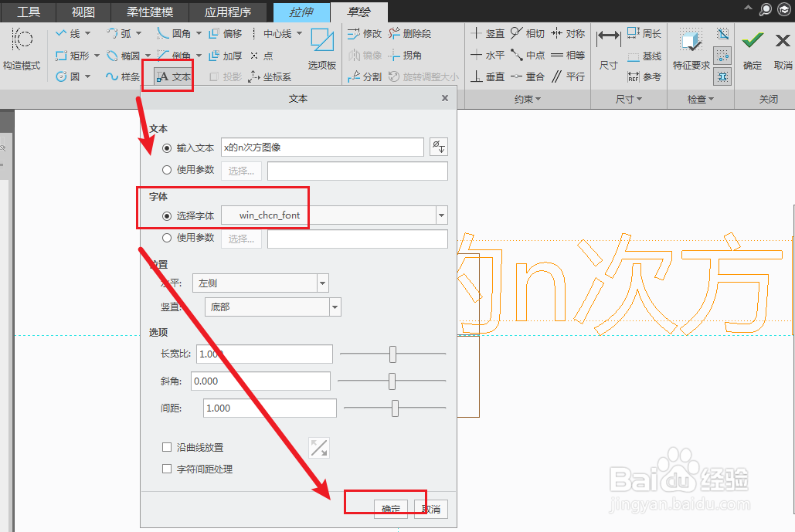
Task: Select the 选择字体 radio button
Action: (167, 216)
